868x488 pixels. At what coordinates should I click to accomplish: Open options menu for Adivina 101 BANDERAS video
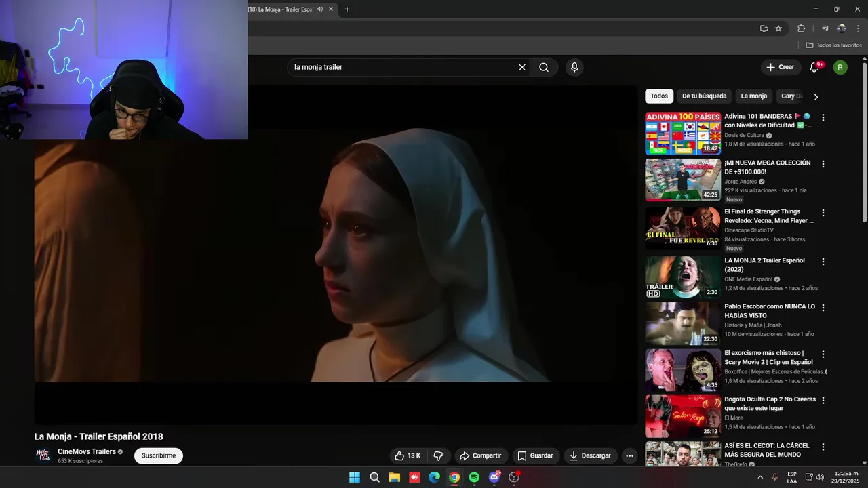pyautogui.click(x=823, y=117)
